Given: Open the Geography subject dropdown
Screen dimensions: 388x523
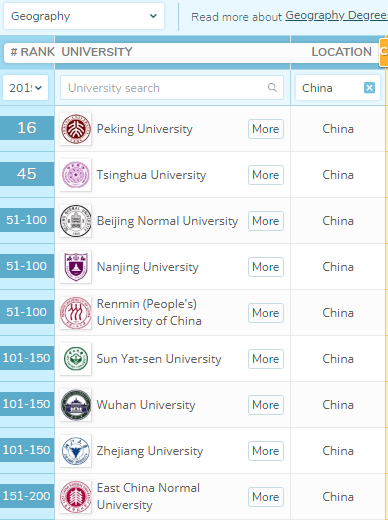Looking at the screenshot, I should (x=84, y=16).
